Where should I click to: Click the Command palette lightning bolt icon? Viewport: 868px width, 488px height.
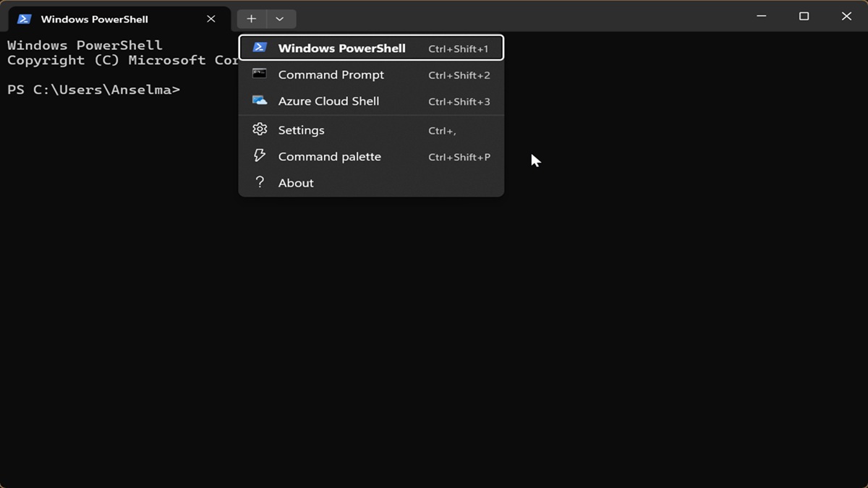click(260, 155)
